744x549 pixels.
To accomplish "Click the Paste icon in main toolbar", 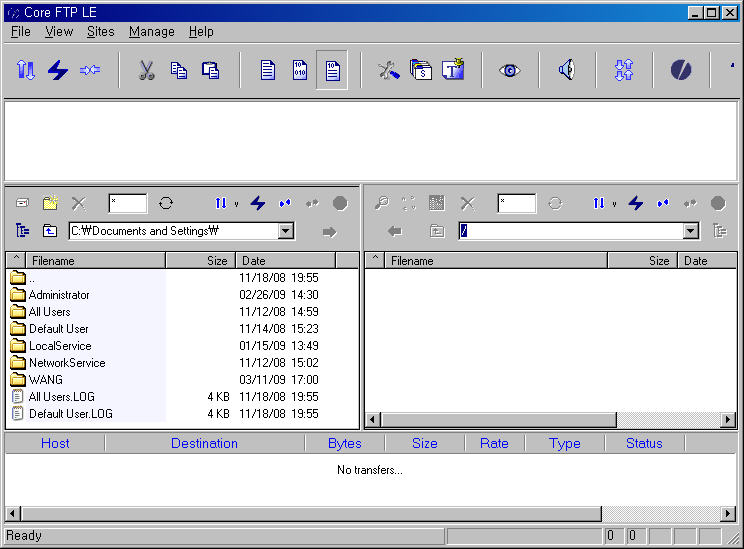I will (210, 70).
